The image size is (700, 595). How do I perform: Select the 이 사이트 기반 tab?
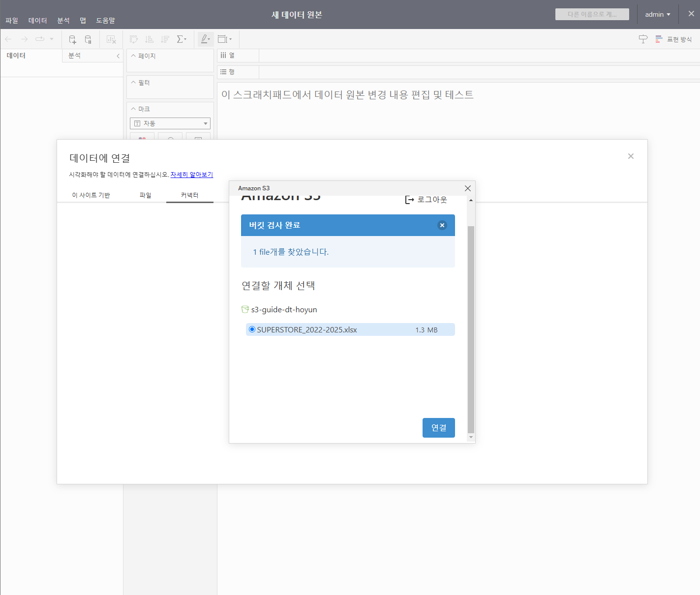(91, 195)
